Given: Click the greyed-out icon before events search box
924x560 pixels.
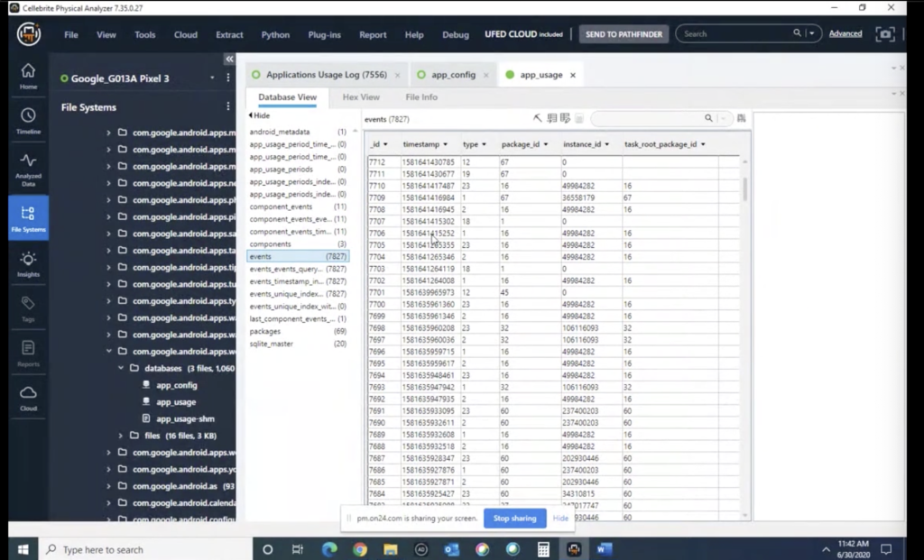Looking at the screenshot, I should coord(579,119).
